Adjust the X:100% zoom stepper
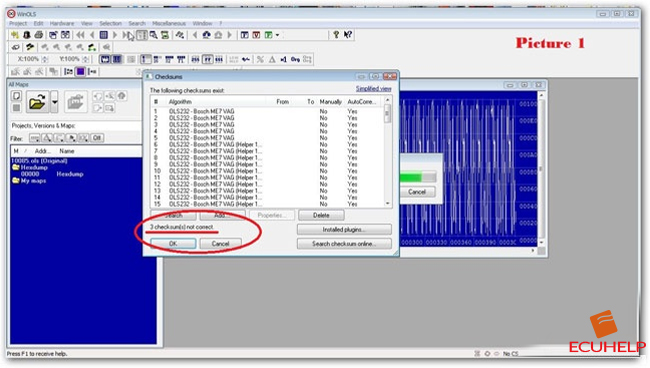The image size is (650, 368). [45, 59]
